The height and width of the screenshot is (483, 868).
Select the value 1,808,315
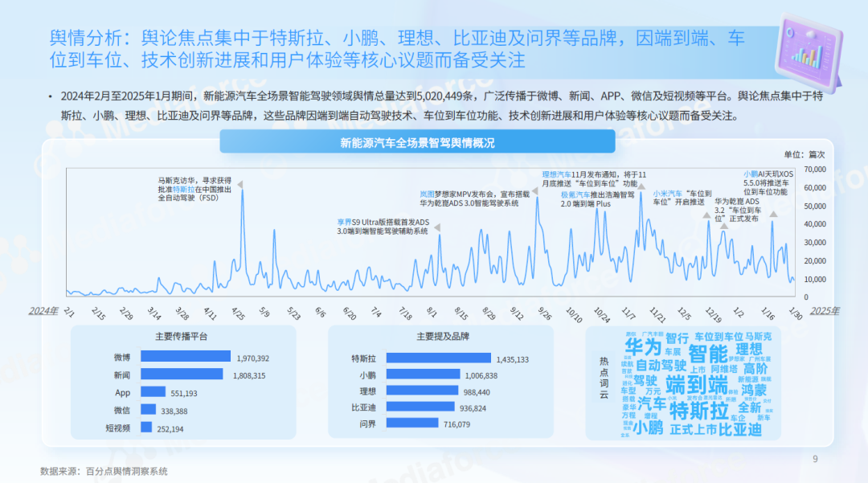249,375
